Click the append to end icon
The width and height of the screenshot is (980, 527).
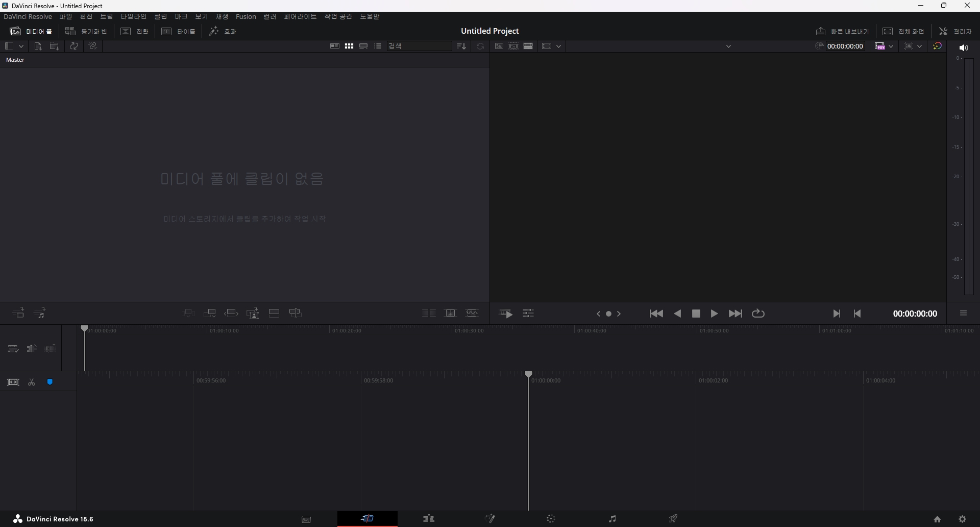click(210, 313)
